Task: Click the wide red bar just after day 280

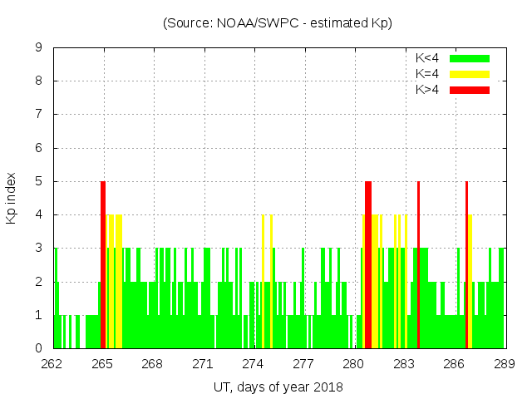Action: click(368, 264)
